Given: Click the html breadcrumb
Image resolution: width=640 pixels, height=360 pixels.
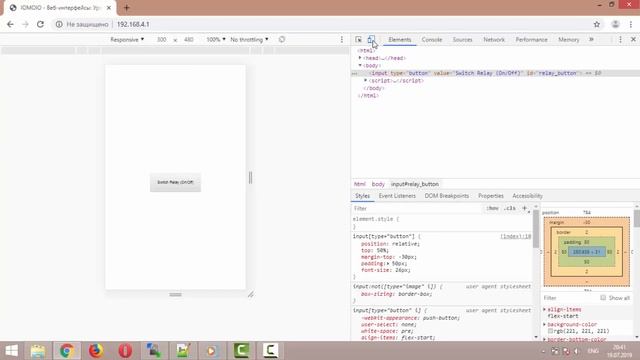Looking at the screenshot, I should pyautogui.click(x=360, y=184).
